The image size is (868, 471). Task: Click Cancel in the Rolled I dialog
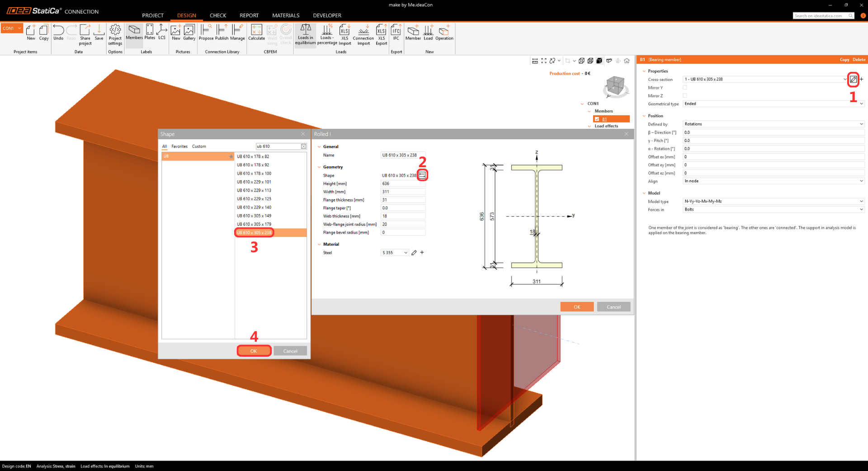613,307
